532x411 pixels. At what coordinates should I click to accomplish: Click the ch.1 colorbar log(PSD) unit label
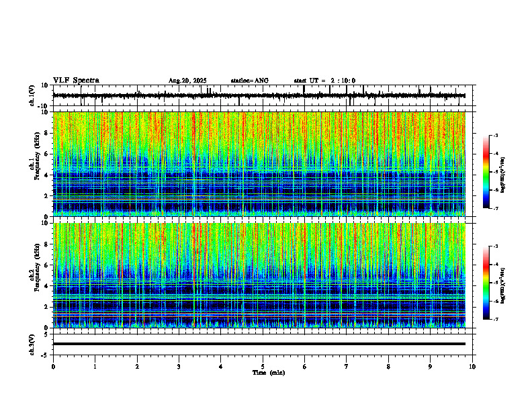click(x=503, y=175)
